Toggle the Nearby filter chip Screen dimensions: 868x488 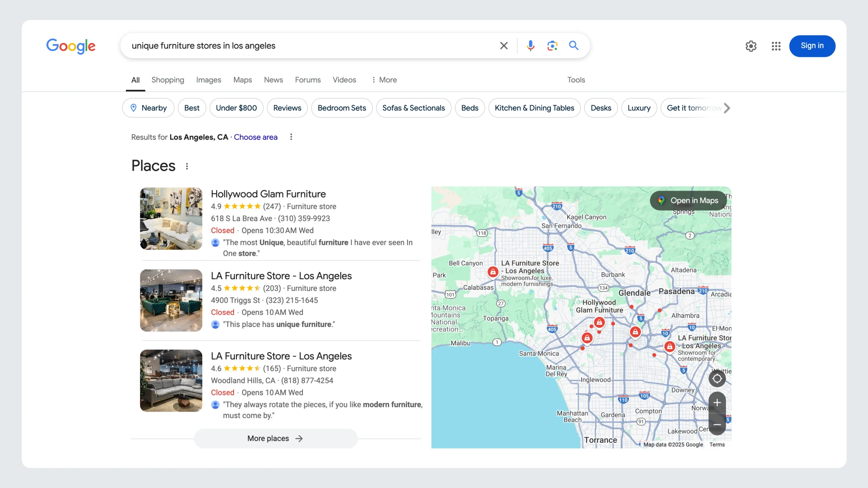pyautogui.click(x=148, y=108)
